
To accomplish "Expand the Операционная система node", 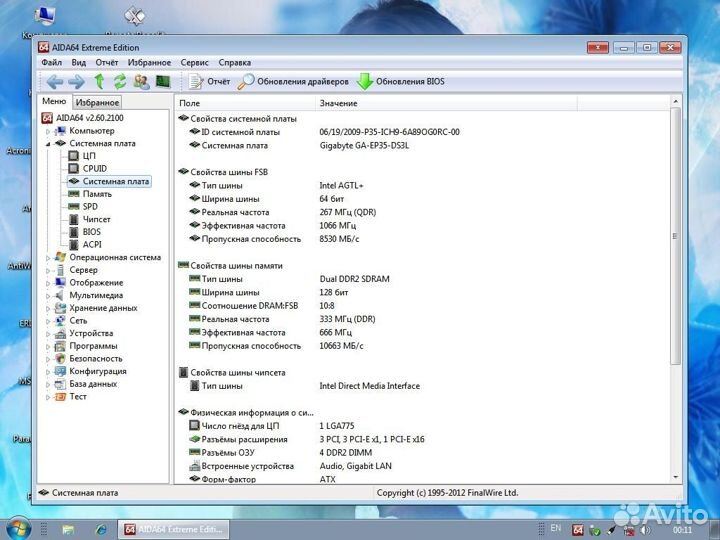I will [x=48, y=258].
